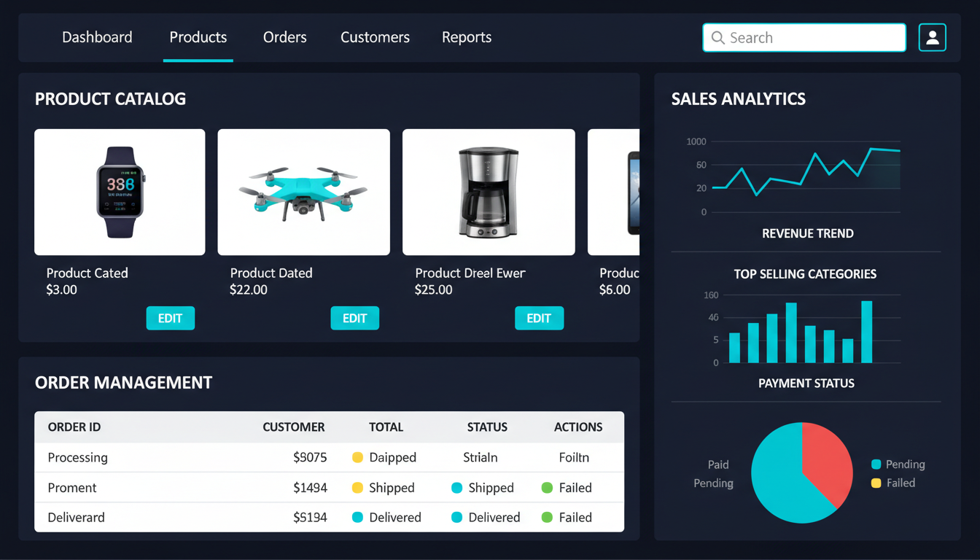Screen dimensions: 980x560
Task: Click the search magnifier icon
Action: click(x=718, y=38)
